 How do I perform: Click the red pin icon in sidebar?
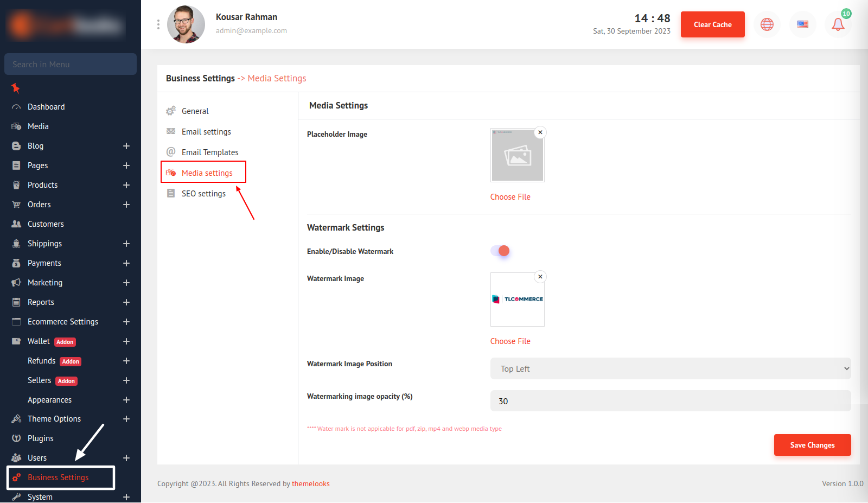pyautogui.click(x=16, y=88)
